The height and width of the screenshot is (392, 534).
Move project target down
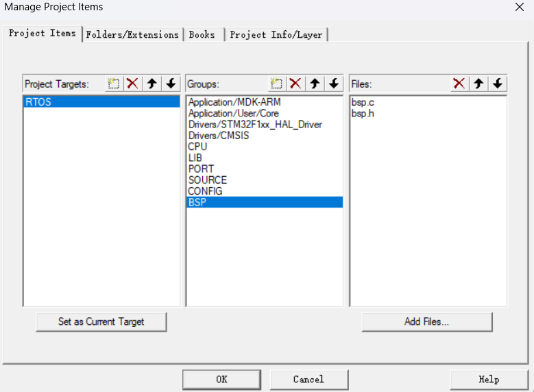coord(171,84)
